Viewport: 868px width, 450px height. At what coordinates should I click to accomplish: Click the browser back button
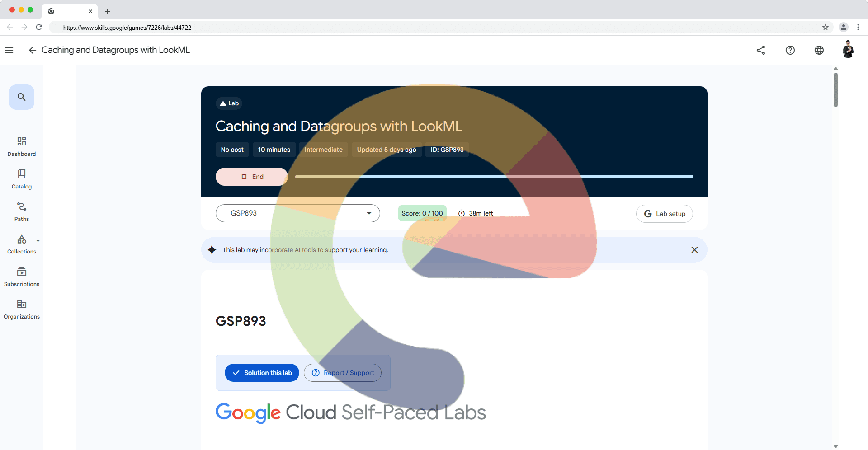tap(10, 27)
